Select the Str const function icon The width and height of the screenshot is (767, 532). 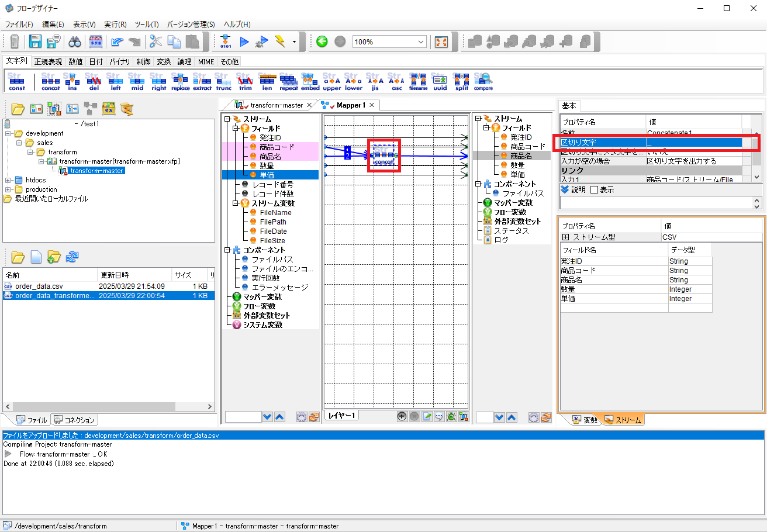[x=17, y=81]
